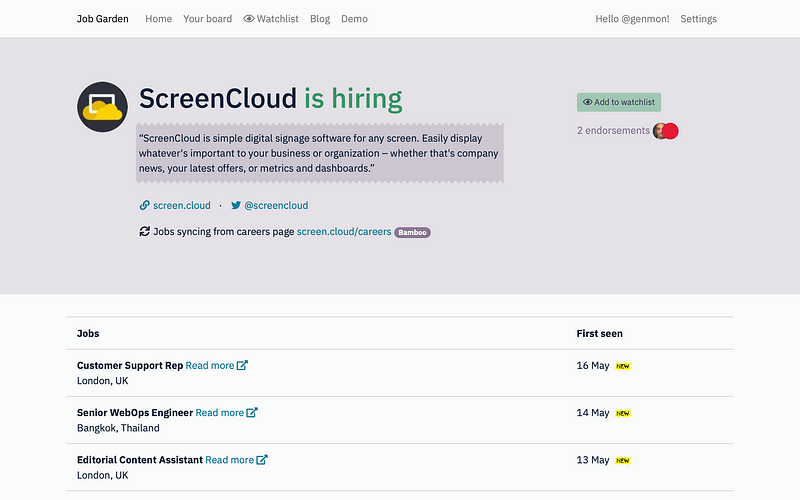Click the ScreenCloud description quote box
This screenshot has height=500, width=800.
319,153
